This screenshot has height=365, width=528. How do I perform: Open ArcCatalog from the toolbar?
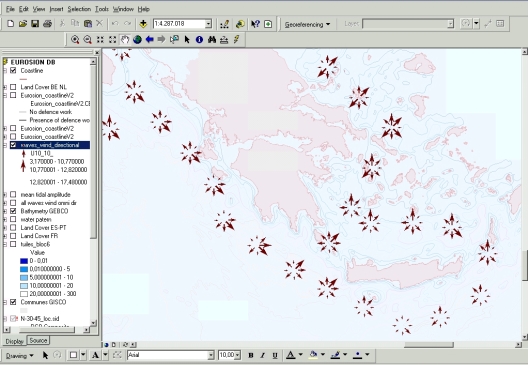pos(240,24)
